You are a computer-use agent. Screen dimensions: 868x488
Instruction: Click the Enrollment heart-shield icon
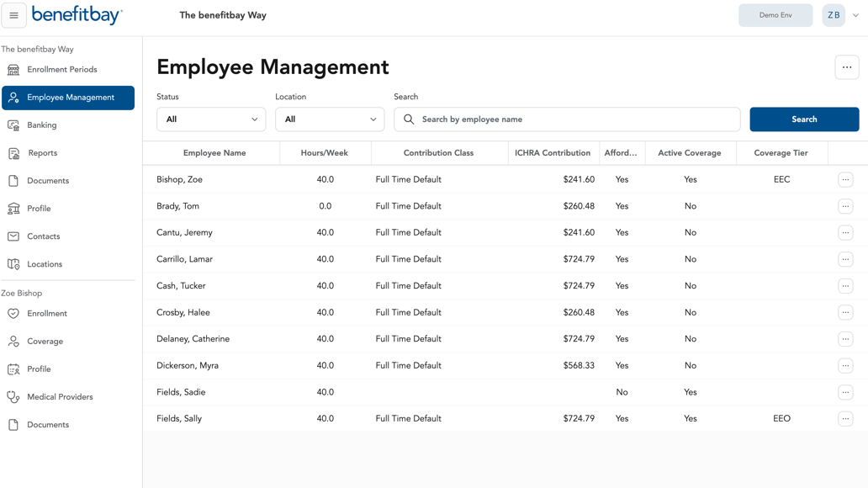(13, 314)
